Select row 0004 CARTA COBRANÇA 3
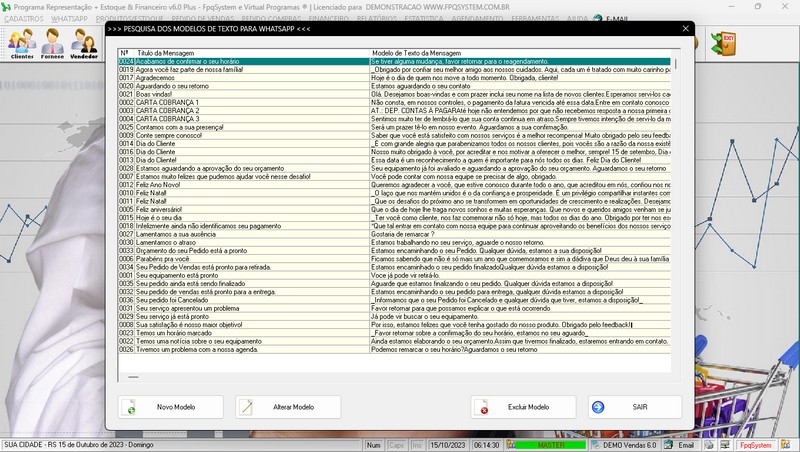 (x=394, y=119)
